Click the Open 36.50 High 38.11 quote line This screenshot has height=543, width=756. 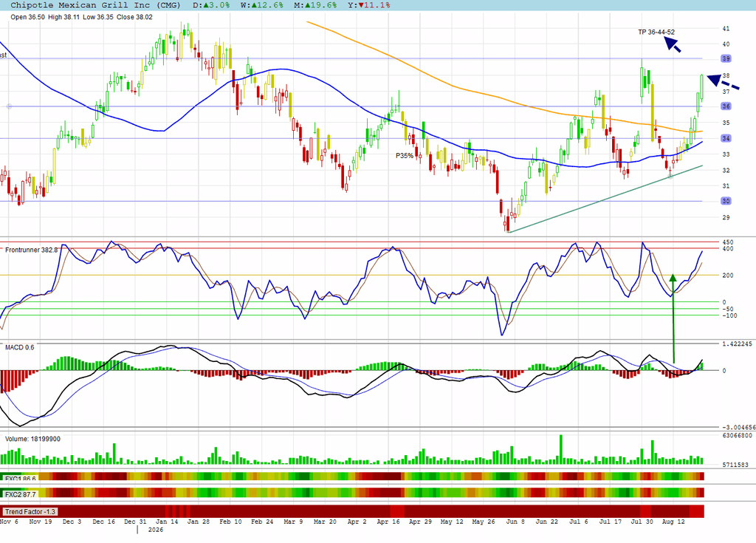click(x=81, y=17)
